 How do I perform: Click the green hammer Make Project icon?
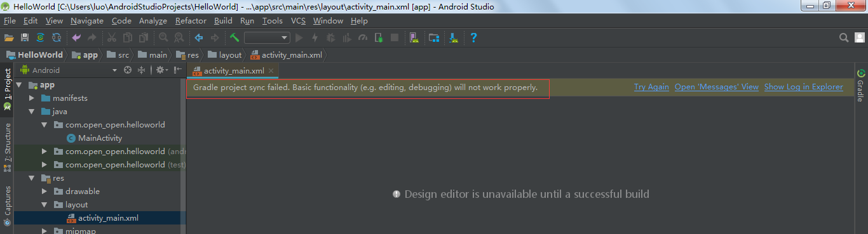pos(234,38)
